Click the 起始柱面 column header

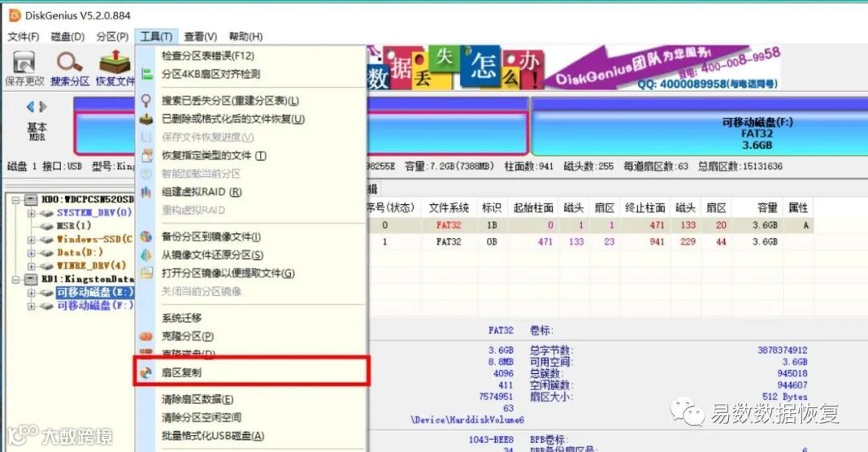coord(533,208)
